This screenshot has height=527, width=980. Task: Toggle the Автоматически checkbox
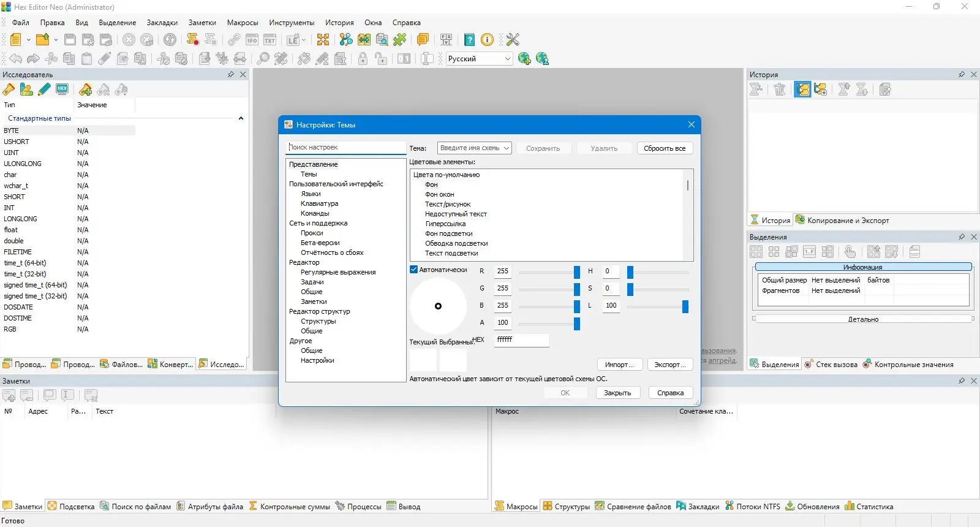pos(414,270)
